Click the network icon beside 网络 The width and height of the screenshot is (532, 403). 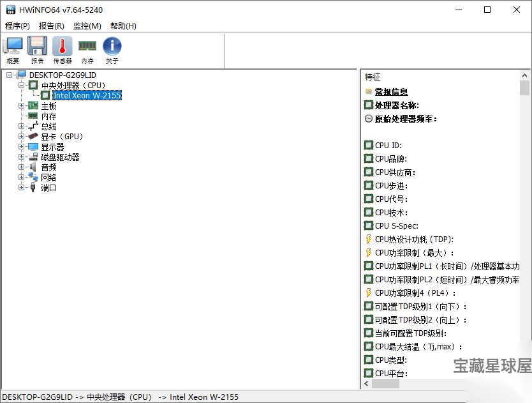pos(33,177)
